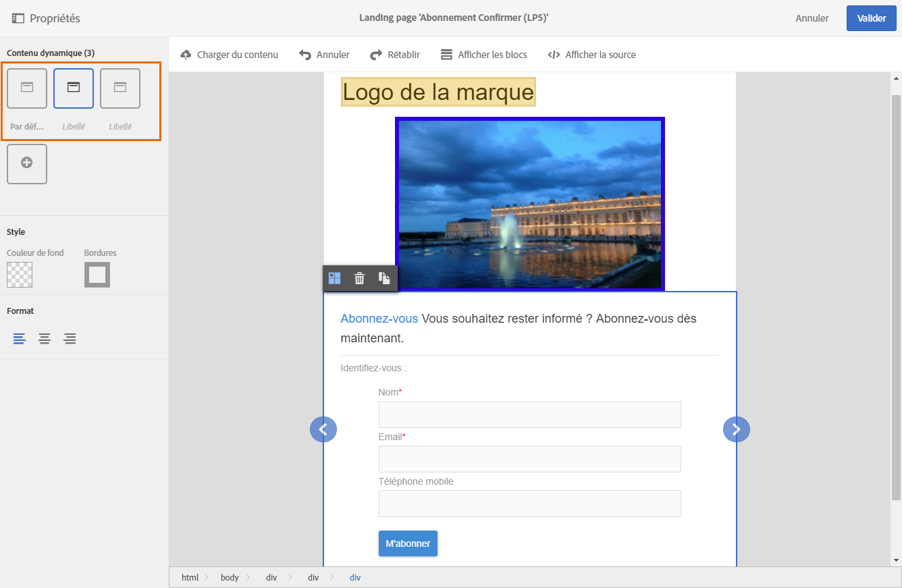Align text to the right
902x588 pixels.
pos(70,339)
